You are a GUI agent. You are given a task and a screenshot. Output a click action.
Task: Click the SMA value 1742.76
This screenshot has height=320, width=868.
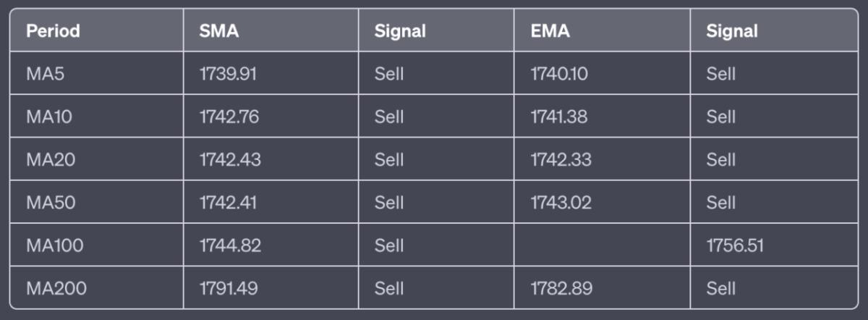[229, 117]
